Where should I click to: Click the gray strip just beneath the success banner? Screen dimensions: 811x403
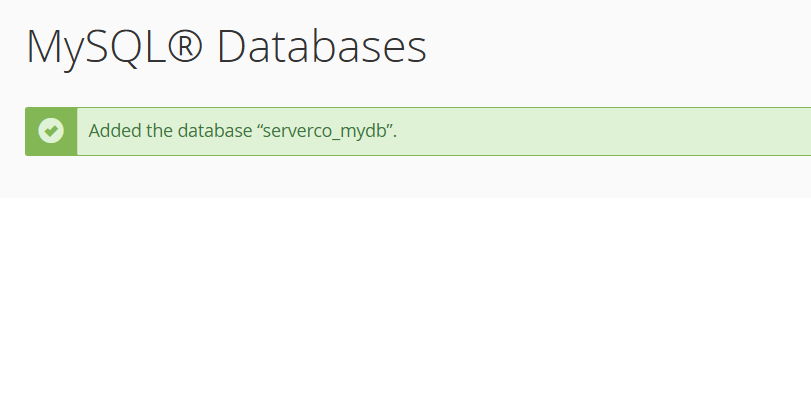click(400, 176)
